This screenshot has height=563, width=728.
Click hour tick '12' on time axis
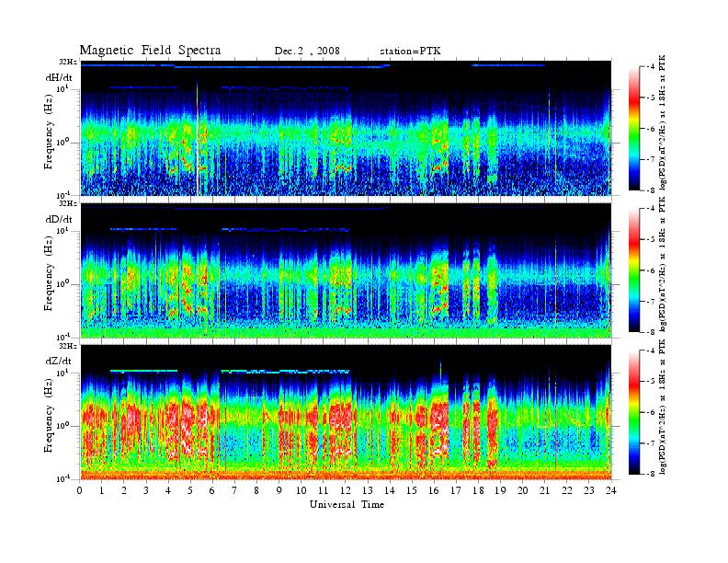(346, 490)
